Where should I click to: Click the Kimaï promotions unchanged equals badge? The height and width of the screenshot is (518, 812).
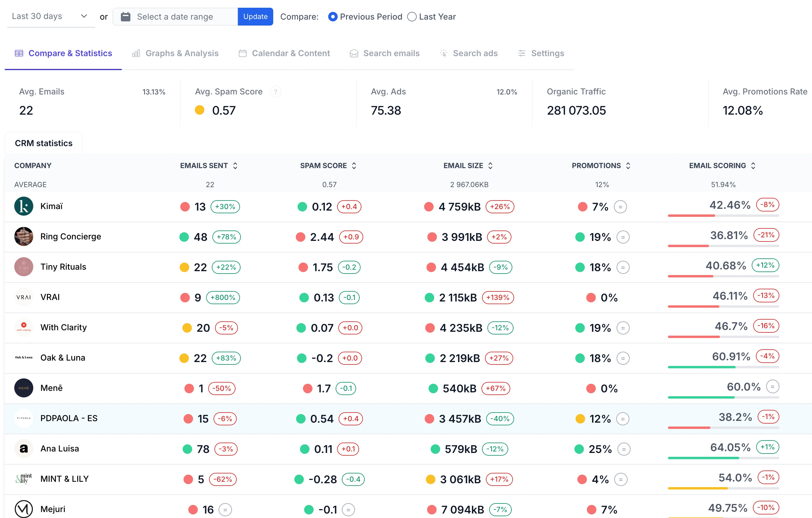click(620, 207)
